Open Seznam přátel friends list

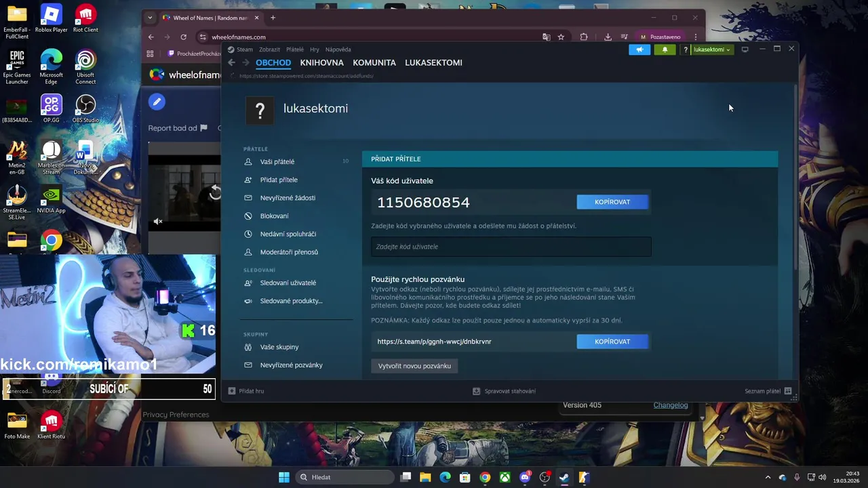click(x=768, y=391)
